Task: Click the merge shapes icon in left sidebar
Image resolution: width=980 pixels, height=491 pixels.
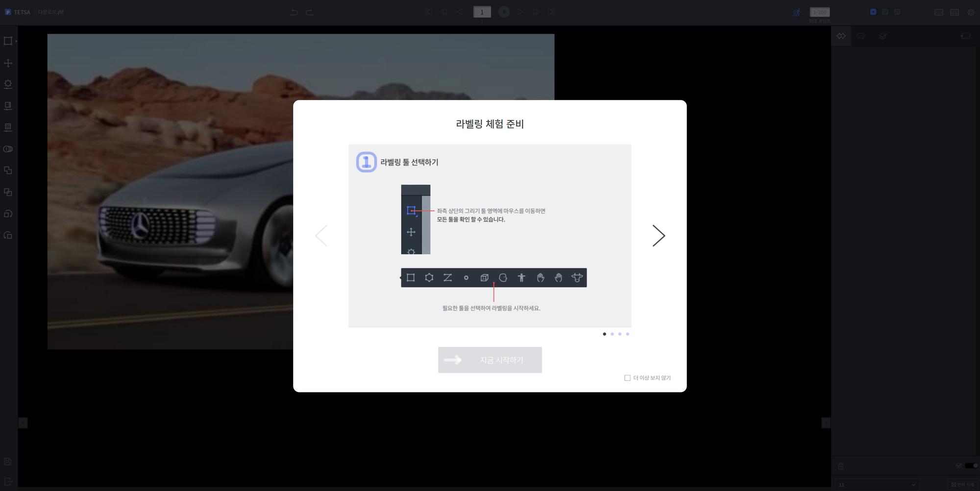Action: coord(8,171)
